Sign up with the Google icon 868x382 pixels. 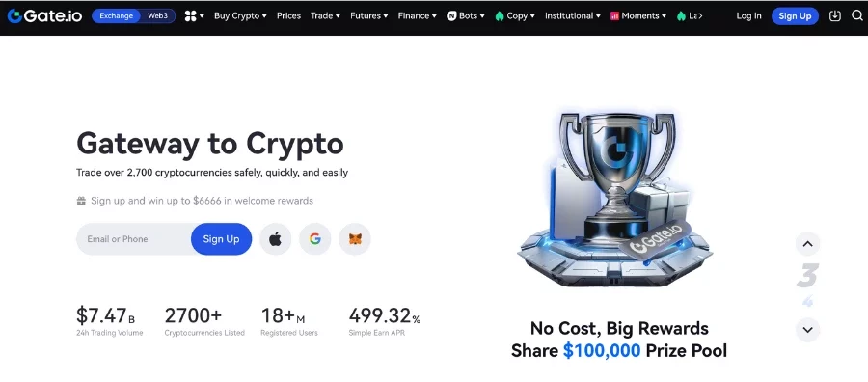tap(315, 239)
